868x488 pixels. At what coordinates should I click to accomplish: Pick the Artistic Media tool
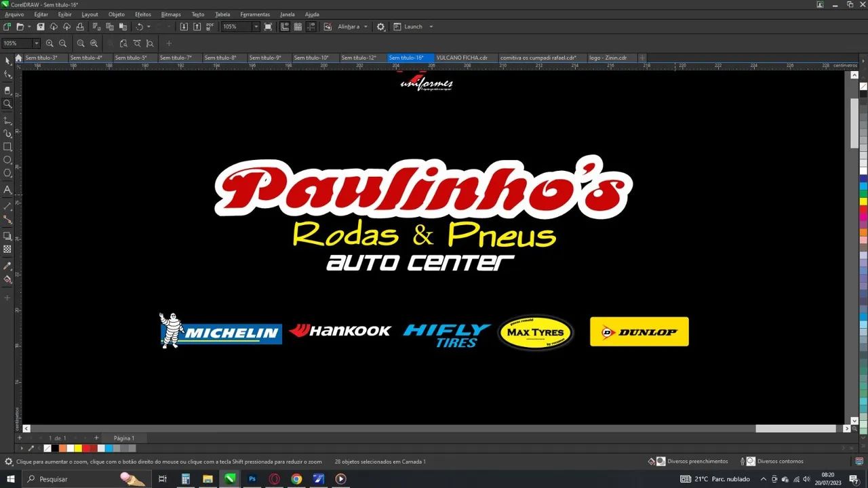click(7, 134)
